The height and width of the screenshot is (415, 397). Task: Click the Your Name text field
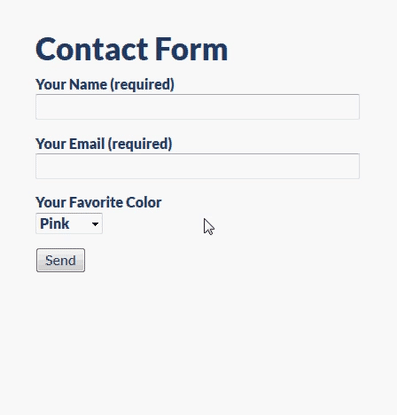(x=197, y=107)
